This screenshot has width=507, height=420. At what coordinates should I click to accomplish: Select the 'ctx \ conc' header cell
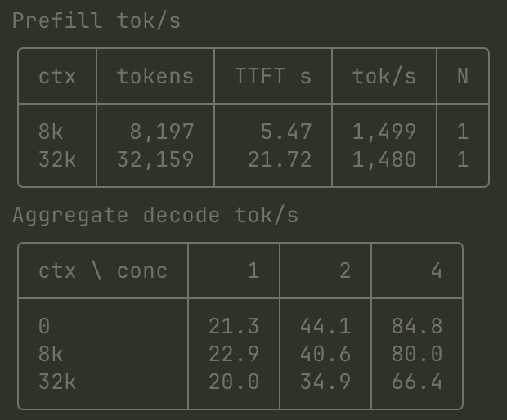103,270
